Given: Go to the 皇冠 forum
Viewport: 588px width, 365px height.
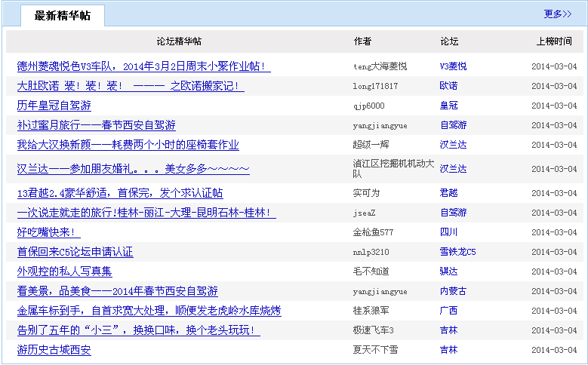Looking at the screenshot, I should click(x=448, y=106).
